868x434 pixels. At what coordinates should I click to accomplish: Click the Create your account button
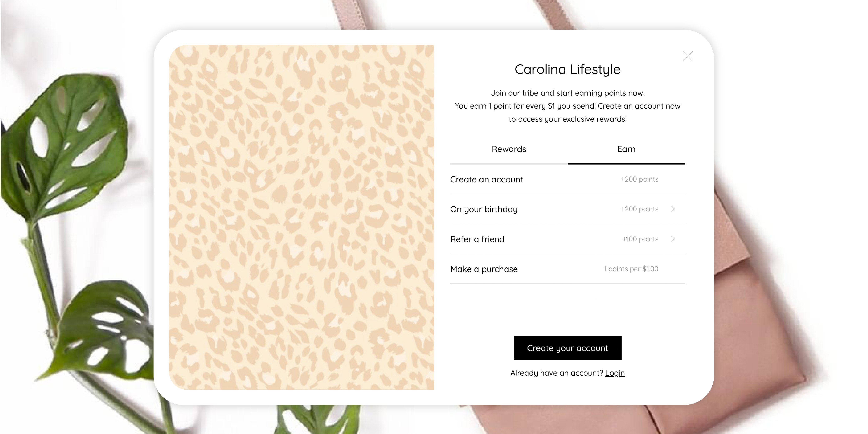pos(567,348)
